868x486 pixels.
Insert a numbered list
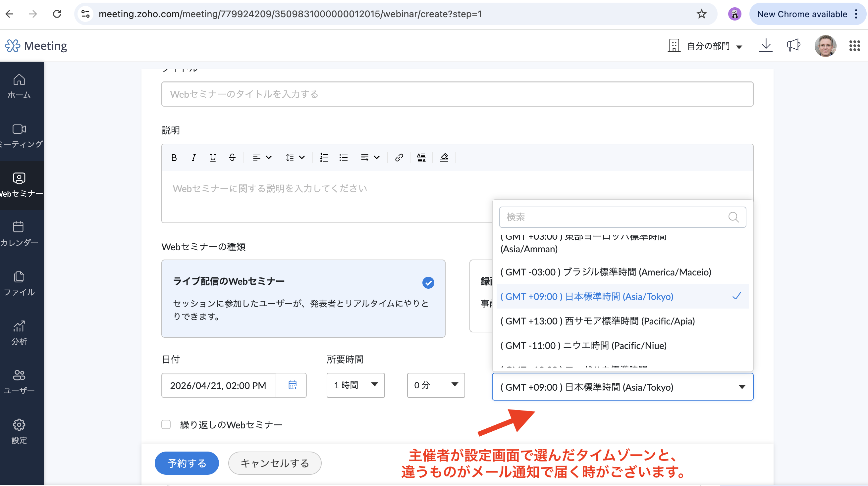(x=324, y=158)
